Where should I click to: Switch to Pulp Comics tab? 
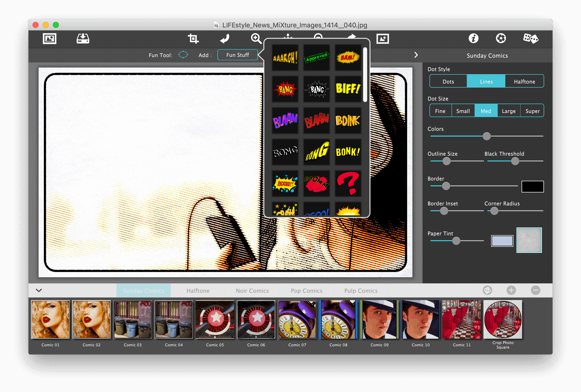[361, 290]
